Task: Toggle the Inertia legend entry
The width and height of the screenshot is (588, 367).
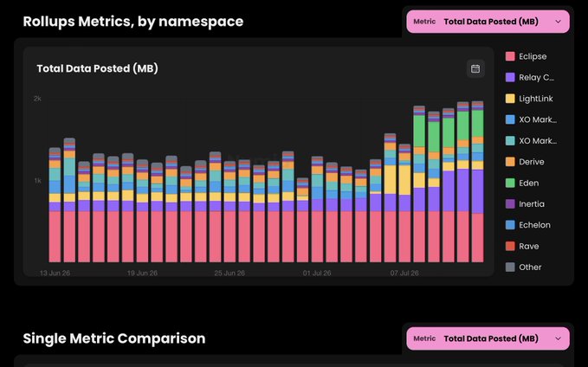Action: tap(525, 204)
